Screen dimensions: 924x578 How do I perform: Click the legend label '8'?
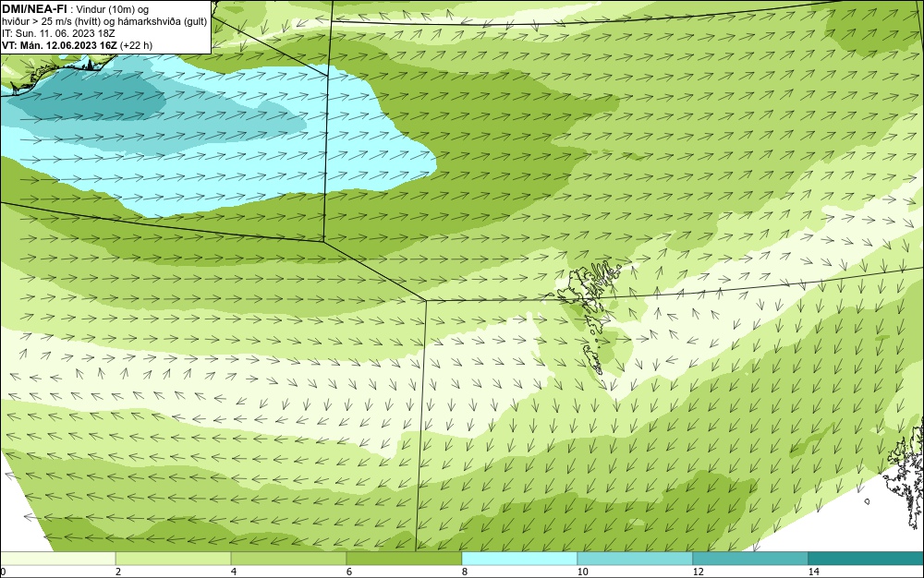[x=465, y=572]
